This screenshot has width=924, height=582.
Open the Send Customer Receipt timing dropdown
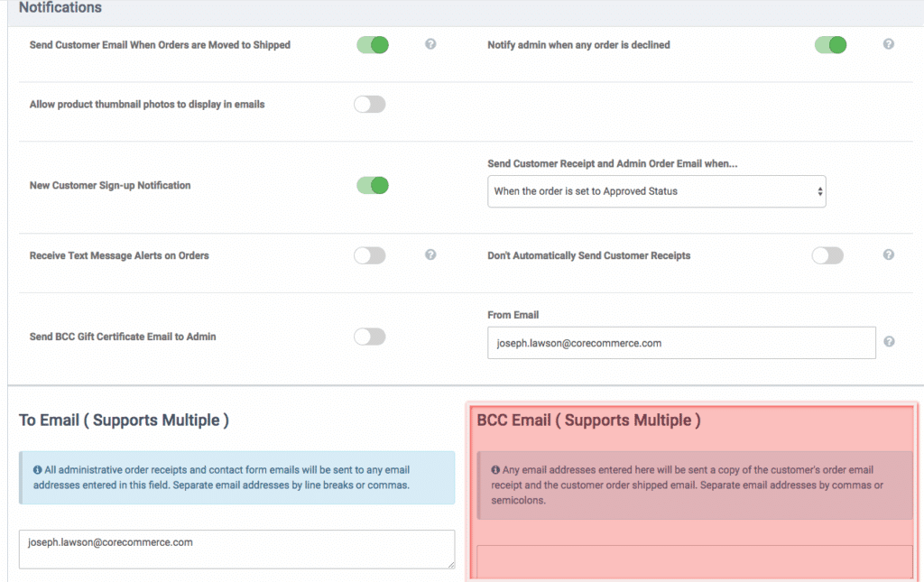coord(656,191)
